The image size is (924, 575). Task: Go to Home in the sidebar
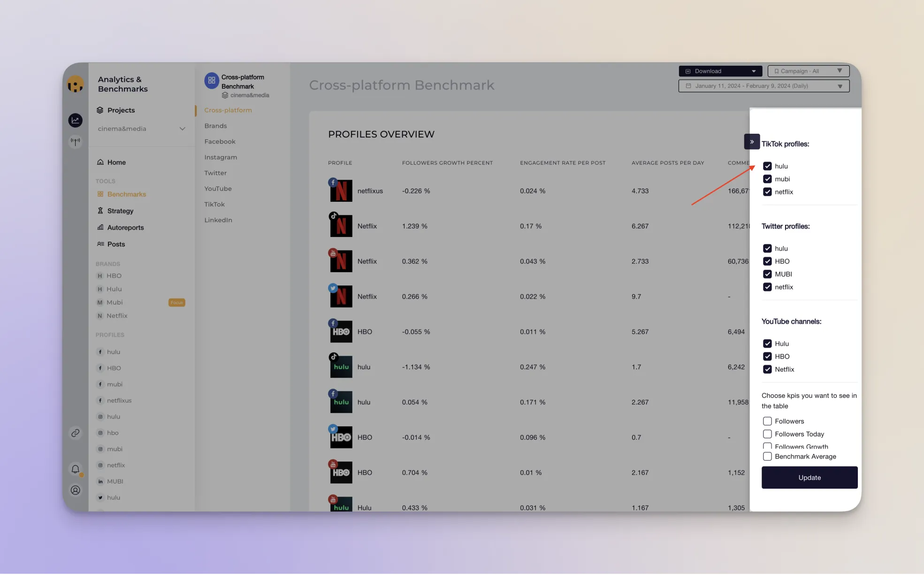116,162
